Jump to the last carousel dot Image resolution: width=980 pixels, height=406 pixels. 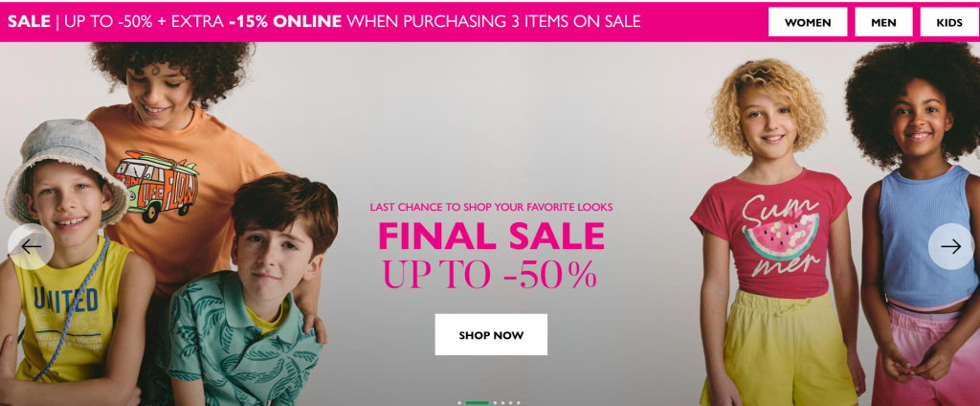pyautogui.click(x=518, y=403)
